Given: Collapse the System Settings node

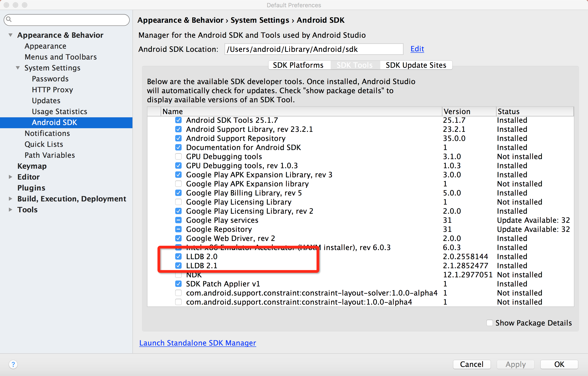Looking at the screenshot, I should coord(18,68).
